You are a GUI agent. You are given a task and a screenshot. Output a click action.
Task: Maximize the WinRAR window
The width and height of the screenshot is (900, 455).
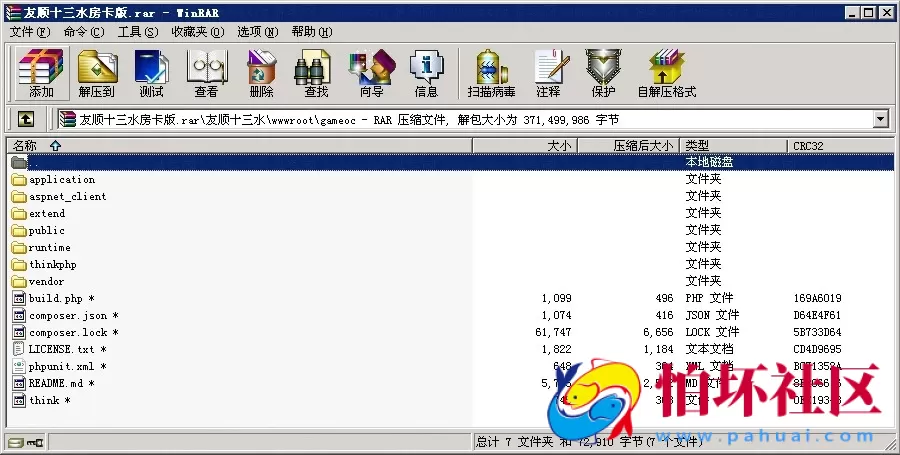pos(869,13)
